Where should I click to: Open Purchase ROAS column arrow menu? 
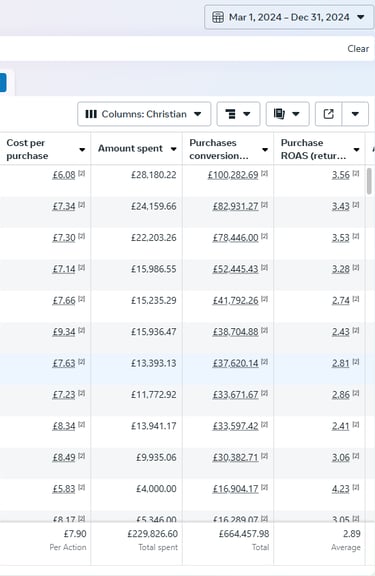pos(356,150)
